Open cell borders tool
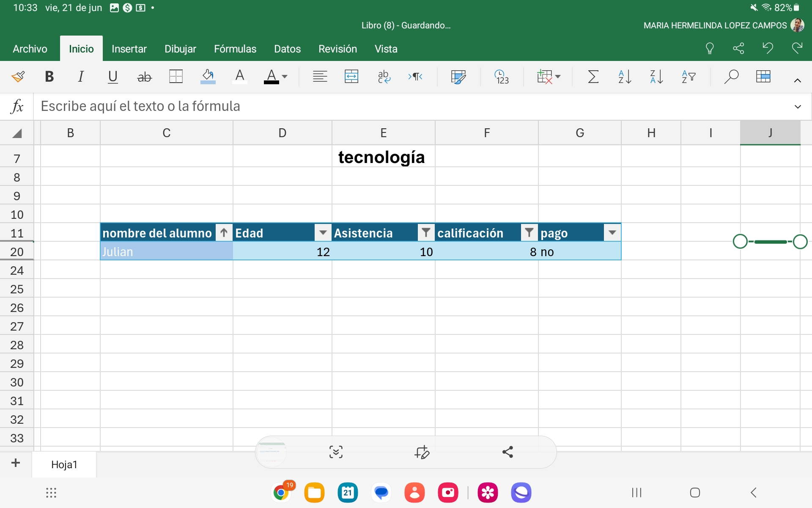Screen dimensions: 812x508 tap(176, 77)
